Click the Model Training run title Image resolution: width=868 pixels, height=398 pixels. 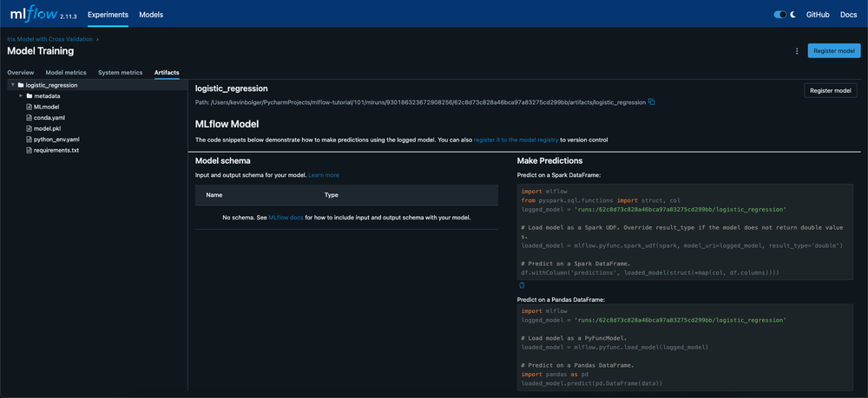(x=41, y=51)
